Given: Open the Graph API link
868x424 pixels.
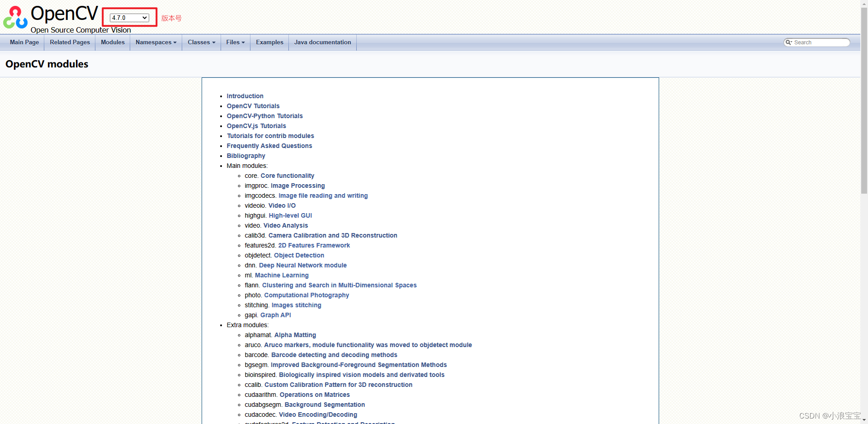Looking at the screenshot, I should (x=276, y=315).
